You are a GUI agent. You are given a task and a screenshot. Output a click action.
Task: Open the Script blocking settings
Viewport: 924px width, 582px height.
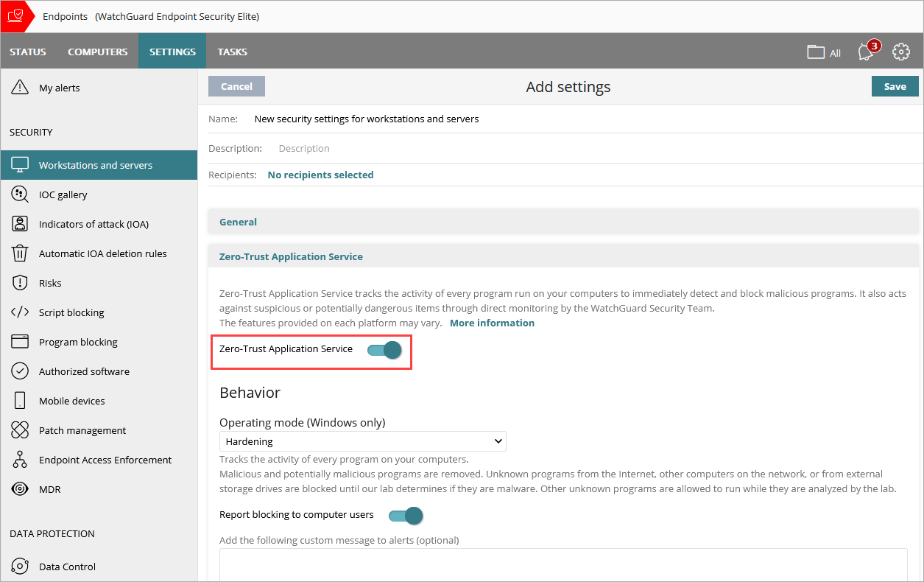coord(71,312)
